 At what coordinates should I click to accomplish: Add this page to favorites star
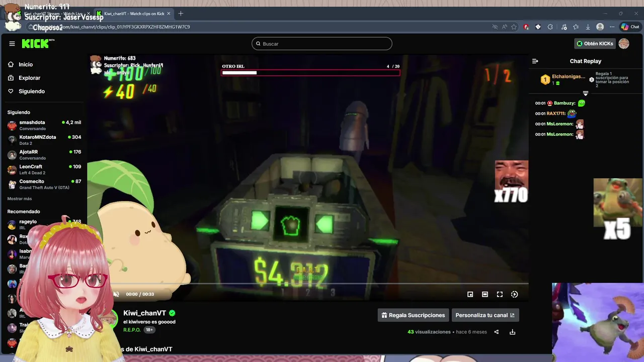(514, 27)
